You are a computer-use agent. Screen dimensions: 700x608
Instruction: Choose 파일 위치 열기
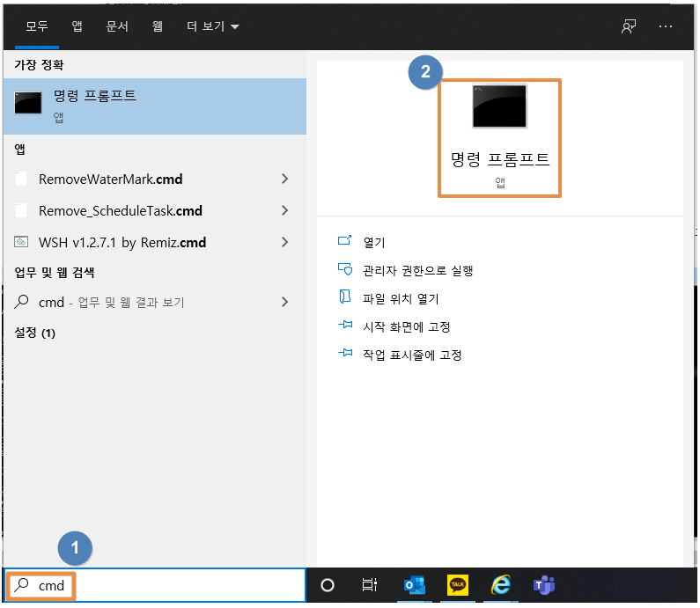(401, 298)
